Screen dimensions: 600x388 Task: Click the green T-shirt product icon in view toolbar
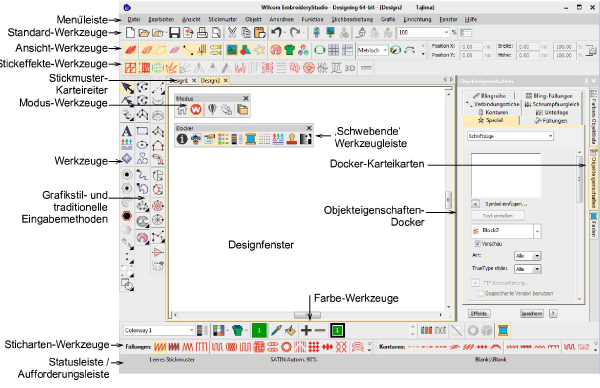click(x=290, y=50)
